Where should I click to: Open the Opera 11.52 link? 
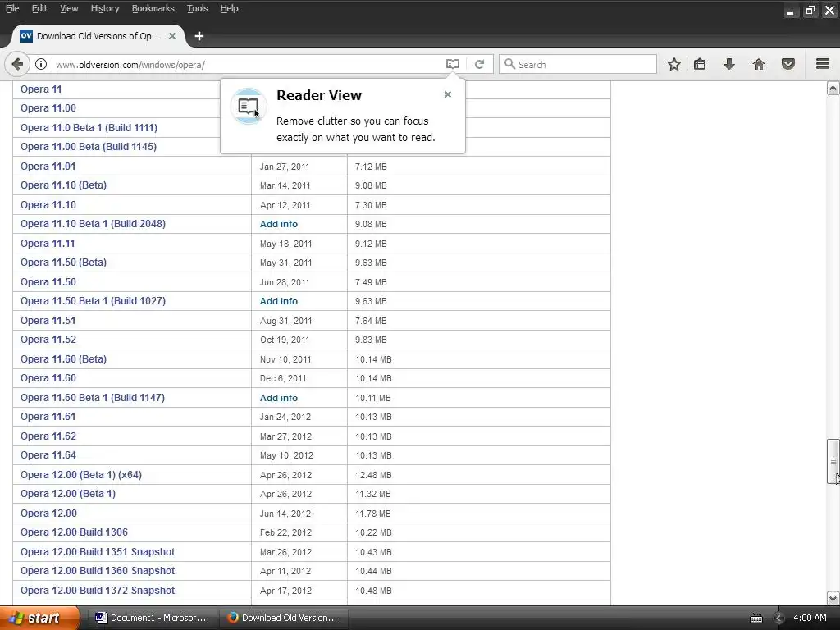(x=48, y=340)
